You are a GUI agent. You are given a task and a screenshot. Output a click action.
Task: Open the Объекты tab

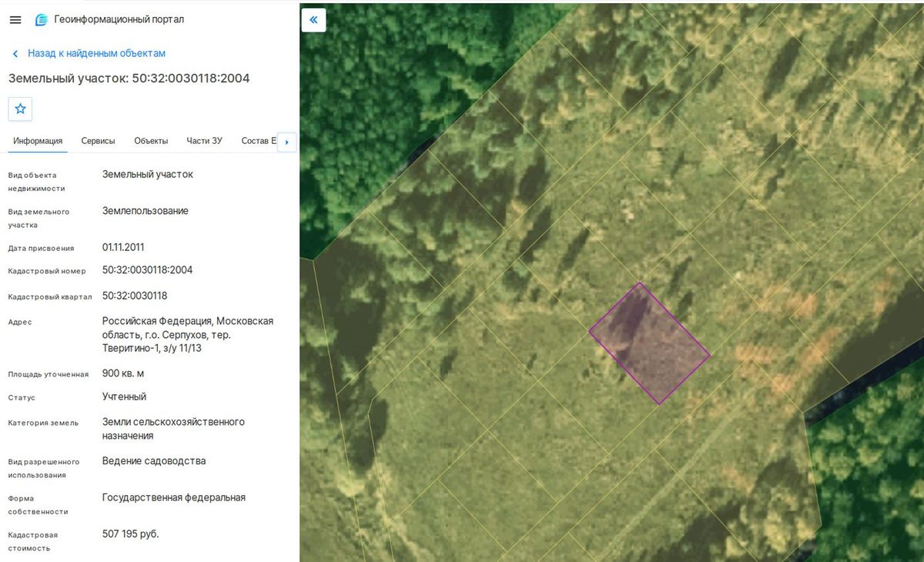pos(151,141)
